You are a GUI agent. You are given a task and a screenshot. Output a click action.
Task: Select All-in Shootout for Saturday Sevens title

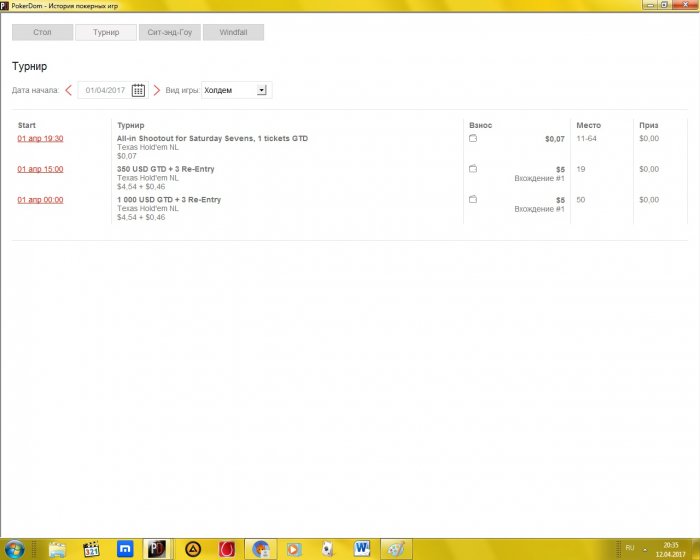[x=212, y=138]
